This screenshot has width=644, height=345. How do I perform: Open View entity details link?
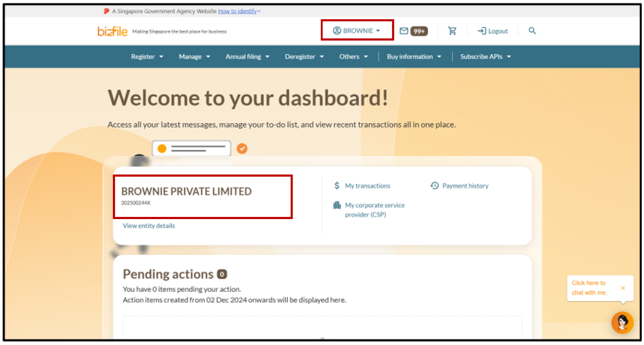149,226
